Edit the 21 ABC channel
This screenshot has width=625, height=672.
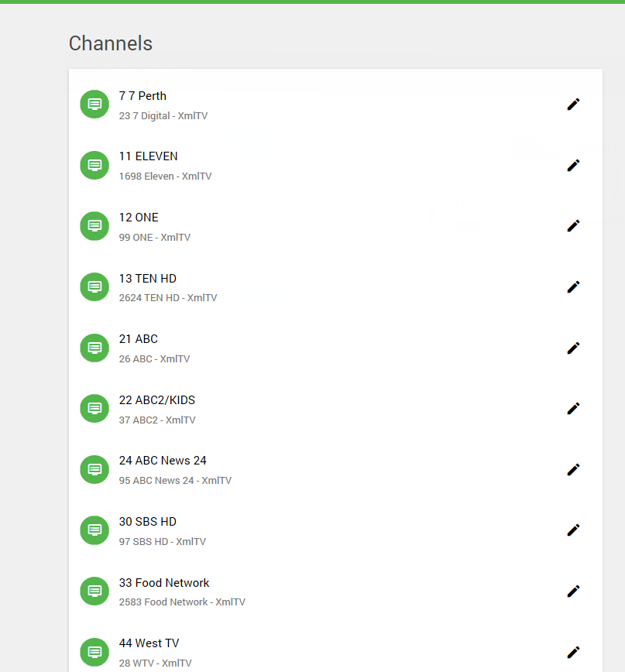573,348
